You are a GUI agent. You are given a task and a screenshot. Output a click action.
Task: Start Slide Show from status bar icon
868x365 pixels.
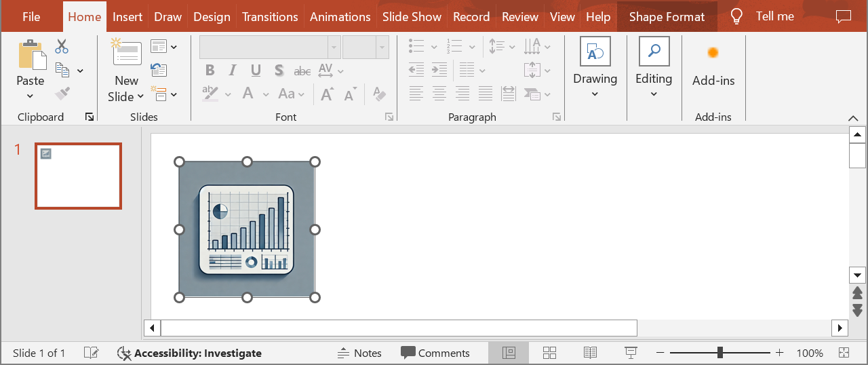[x=631, y=353]
